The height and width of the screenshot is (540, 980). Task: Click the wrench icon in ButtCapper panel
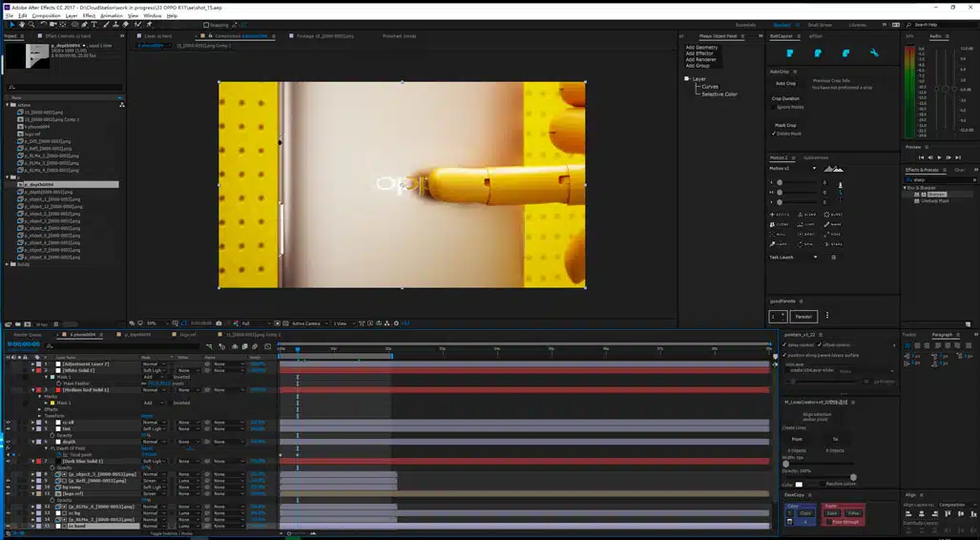pyautogui.click(x=874, y=53)
